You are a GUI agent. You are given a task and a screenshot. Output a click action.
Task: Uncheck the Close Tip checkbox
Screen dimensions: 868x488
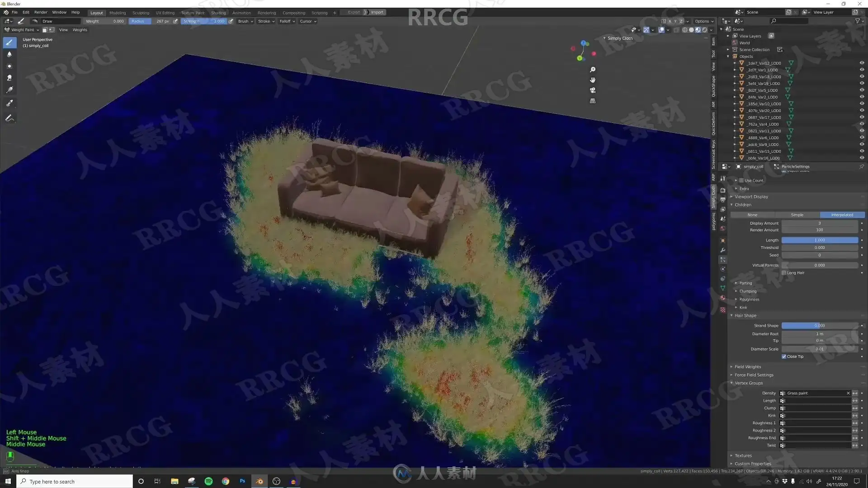point(784,357)
